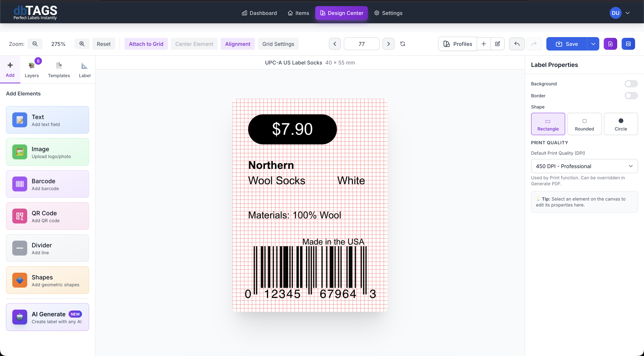The width and height of the screenshot is (644, 356).
Task: Click the Attach to Grid button
Action: (x=146, y=44)
